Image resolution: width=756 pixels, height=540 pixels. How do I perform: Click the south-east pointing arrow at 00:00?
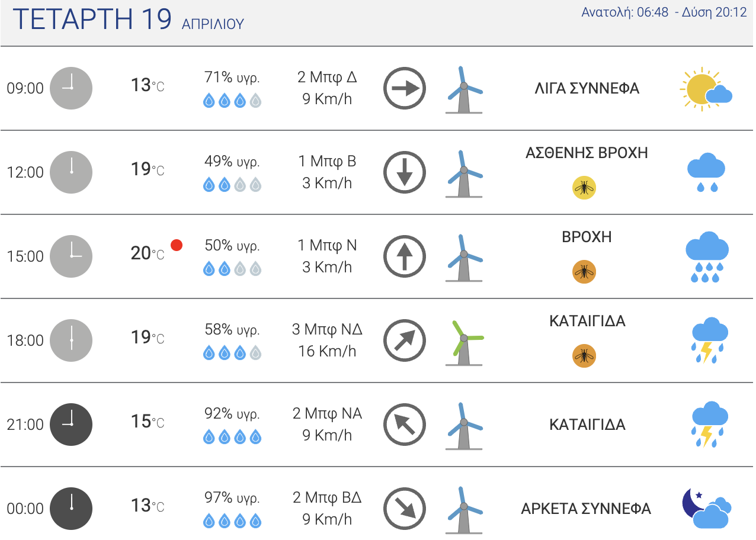[x=405, y=509]
